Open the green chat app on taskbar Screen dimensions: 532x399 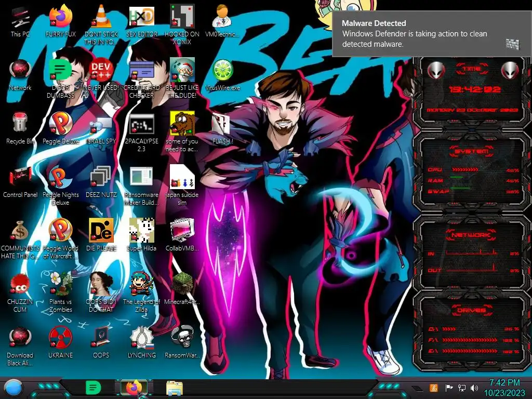94,388
